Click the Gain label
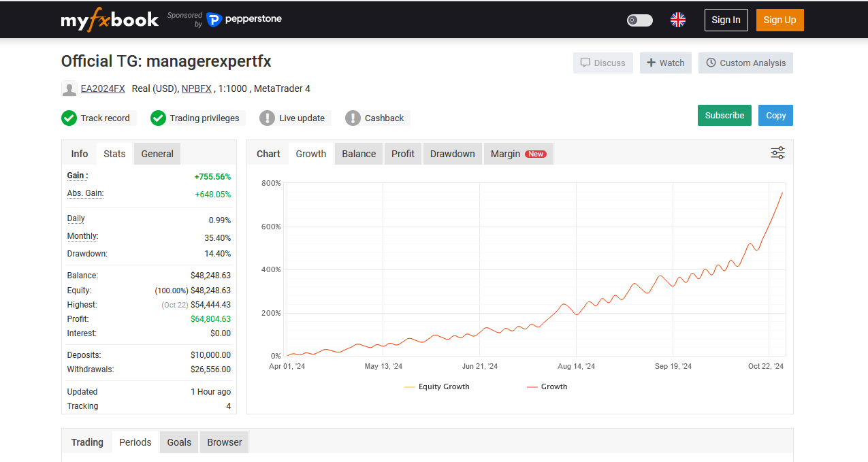868x462 pixels. click(x=78, y=176)
